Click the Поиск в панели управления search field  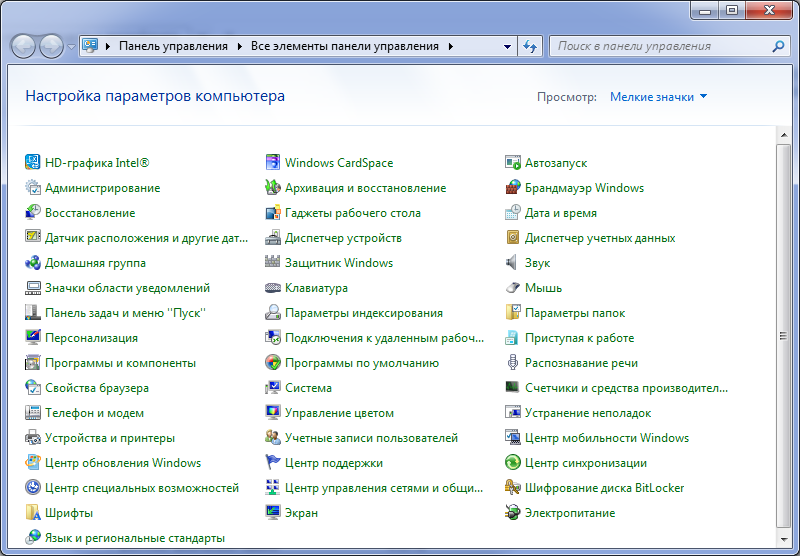click(660, 46)
